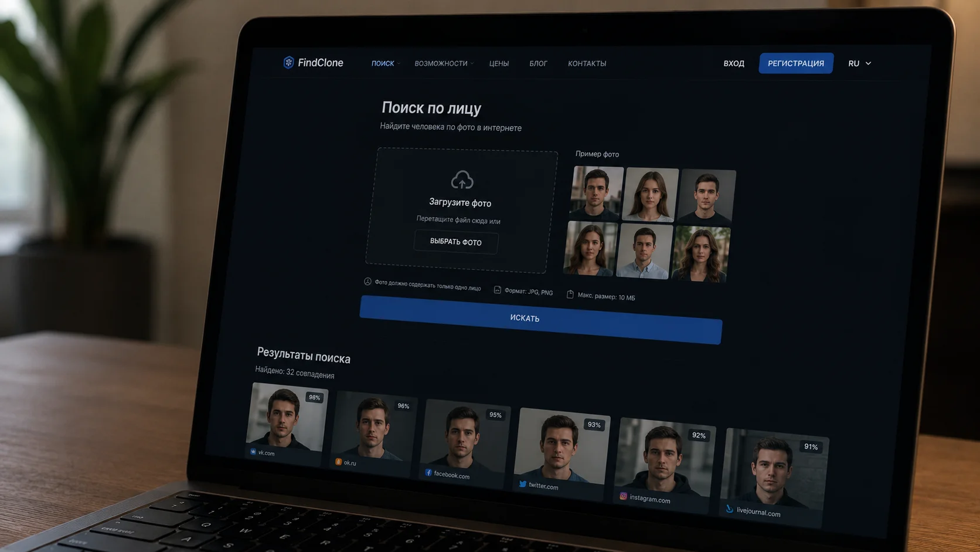Open the КОНТАКТЫ page
Screen dimensions: 980x552
[x=587, y=63]
